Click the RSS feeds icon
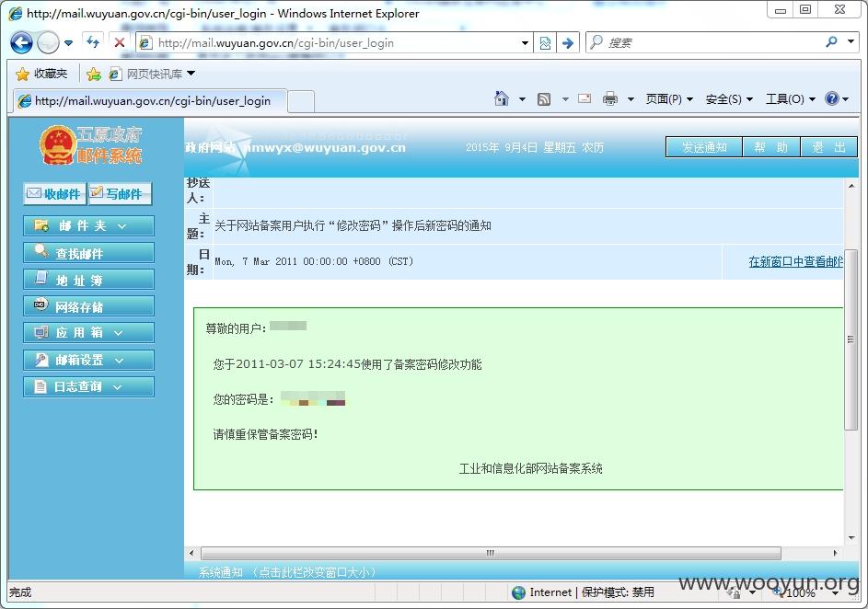The height and width of the screenshot is (609, 868). pos(544,99)
